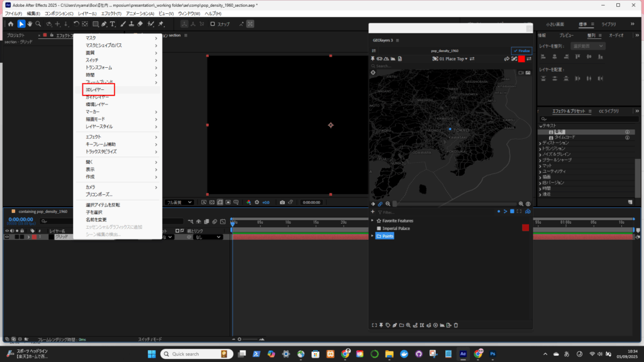Pick the Type (T) text tool
644x362 pixels.
click(x=113, y=24)
